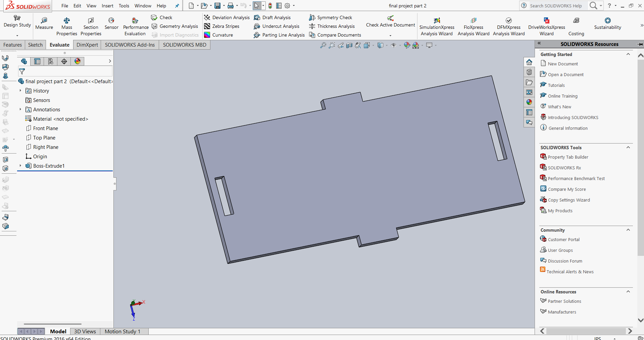Run Performance Evaluation
This screenshot has width=644, height=340.
tap(136, 26)
